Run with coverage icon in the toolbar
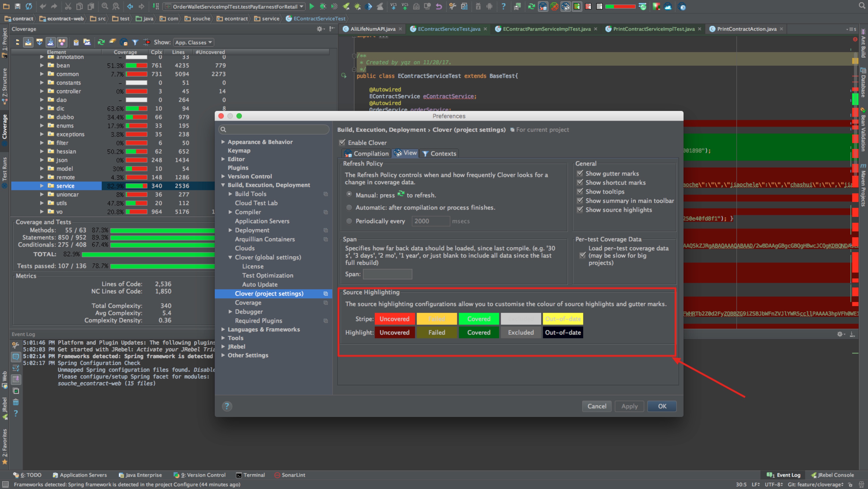Image resolution: width=868 pixels, height=489 pixels. tap(334, 6)
